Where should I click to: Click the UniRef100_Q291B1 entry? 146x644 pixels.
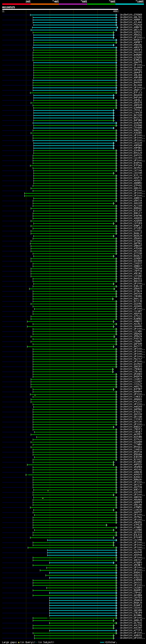pos(131,58)
